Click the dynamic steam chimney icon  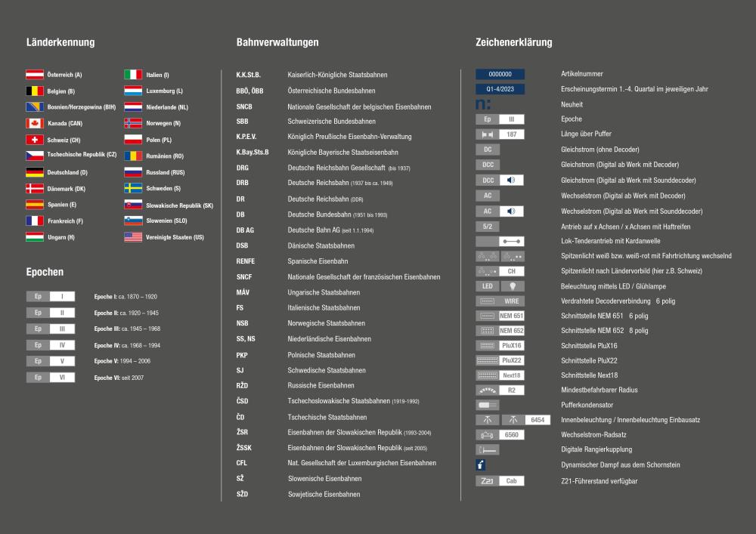tap(481, 465)
